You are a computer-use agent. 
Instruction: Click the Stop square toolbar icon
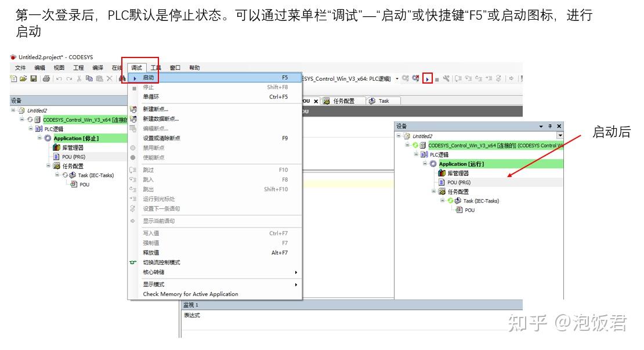437,79
